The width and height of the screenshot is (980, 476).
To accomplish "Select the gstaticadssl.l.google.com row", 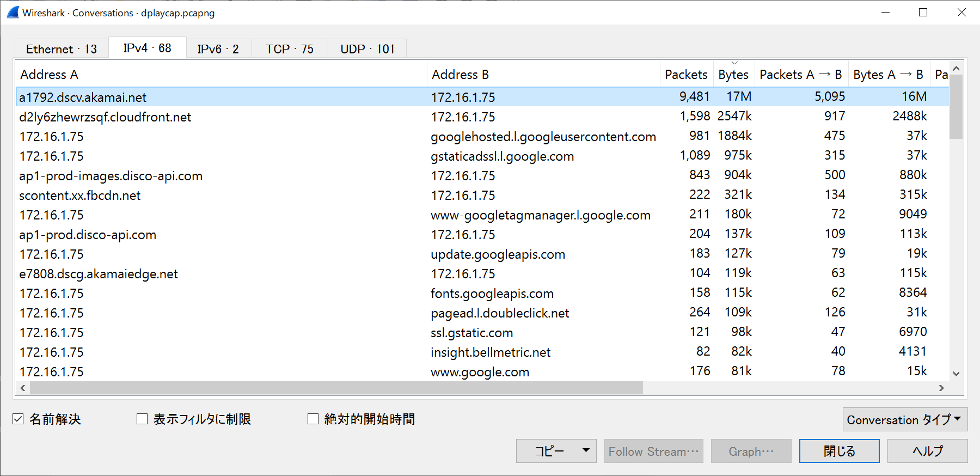I will [482, 156].
